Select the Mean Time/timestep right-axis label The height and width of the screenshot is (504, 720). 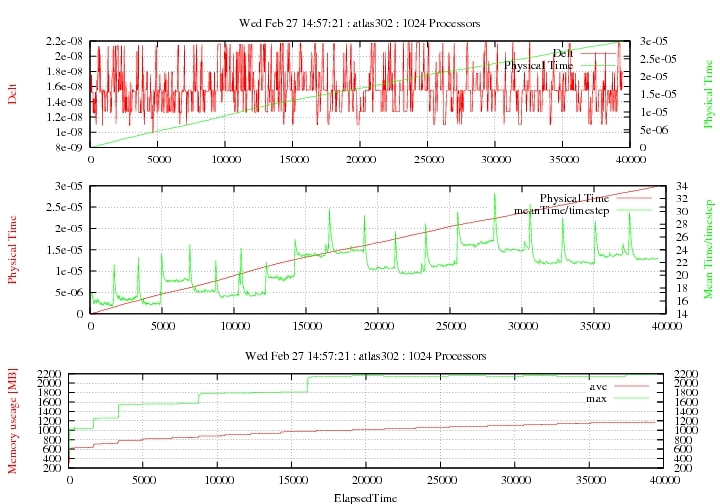(707, 249)
